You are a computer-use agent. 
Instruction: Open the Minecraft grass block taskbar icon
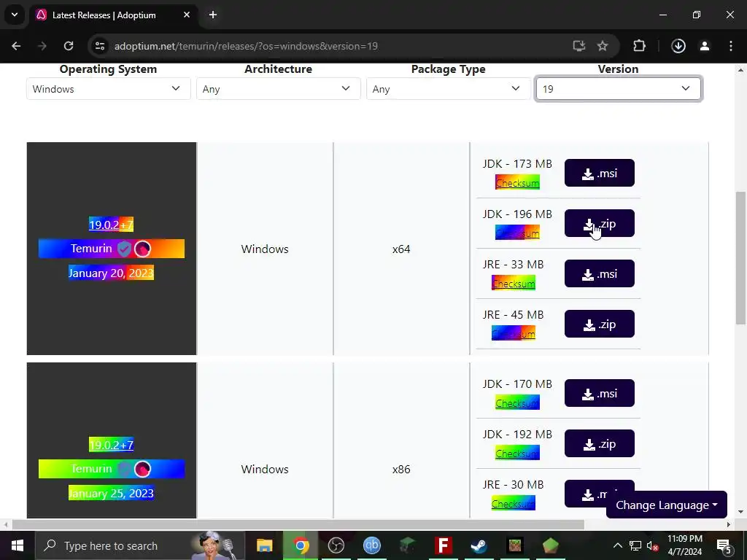[514, 545]
